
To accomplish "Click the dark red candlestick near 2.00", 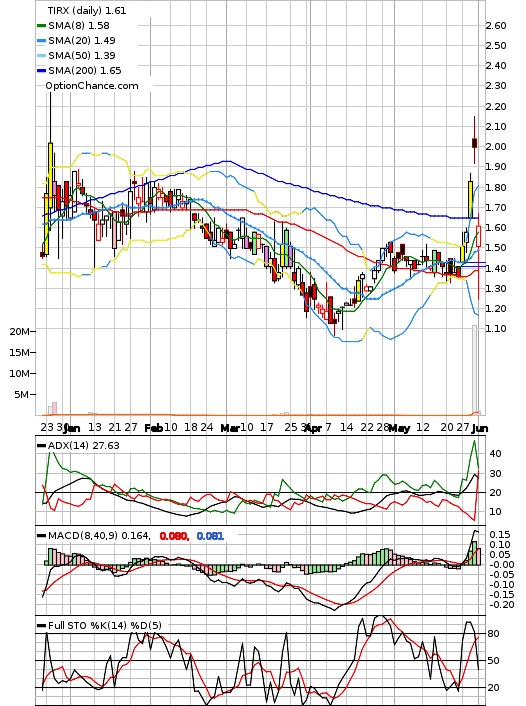I will (474, 143).
